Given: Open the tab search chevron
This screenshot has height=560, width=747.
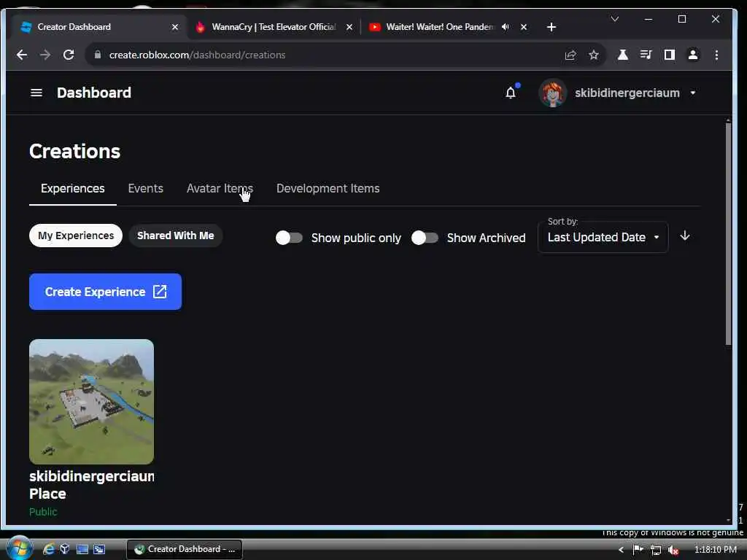Looking at the screenshot, I should pos(614,19).
